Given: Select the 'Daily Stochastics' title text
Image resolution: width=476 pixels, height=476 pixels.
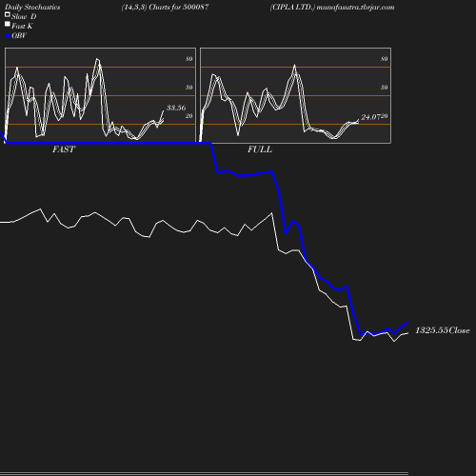Looking at the screenshot, I should click(32, 8).
